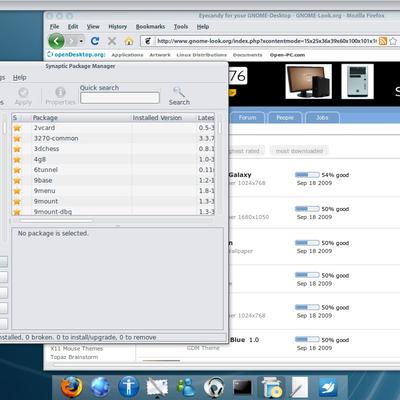Click the openDesktop.org bookmark

pyautogui.click(x=76, y=54)
